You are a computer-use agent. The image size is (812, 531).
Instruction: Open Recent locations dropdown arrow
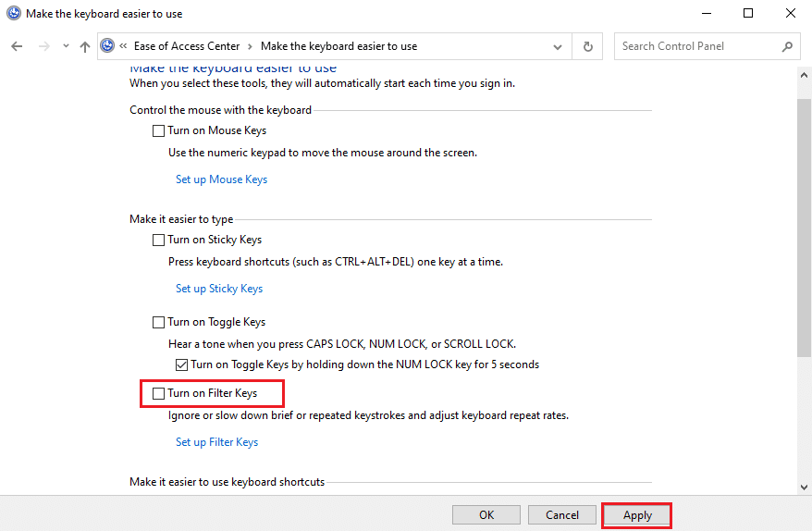click(66, 46)
